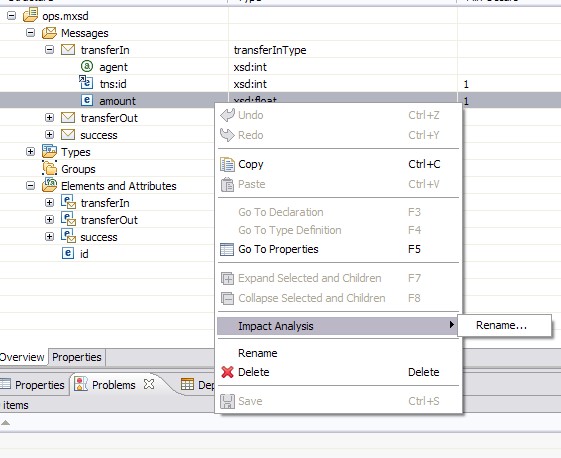Image resolution: width=561 pixels, height=458 pixels.
Task: Choose Copy from the context menu
Action: (338, 164)
